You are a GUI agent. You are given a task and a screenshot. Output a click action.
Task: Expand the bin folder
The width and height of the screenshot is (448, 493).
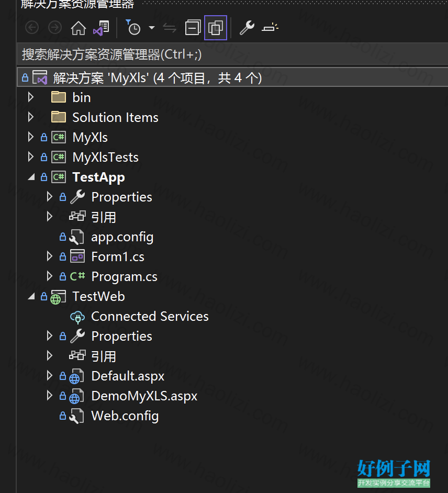(x=31, y=97)
